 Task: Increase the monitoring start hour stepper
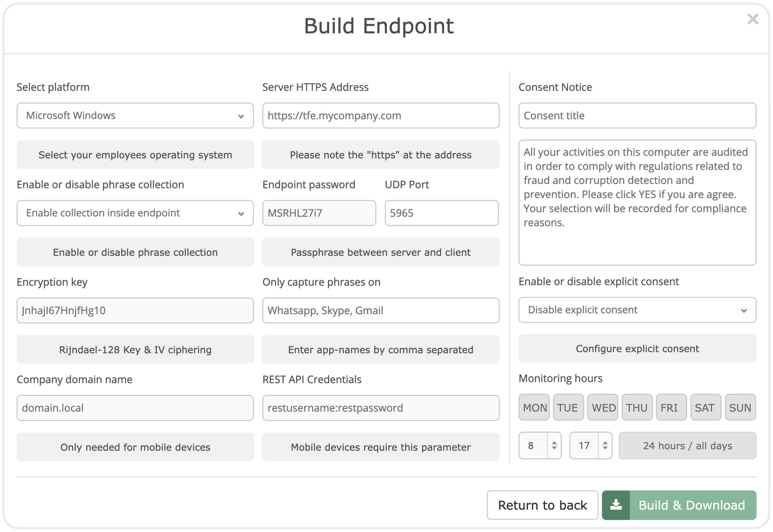(x=554, y=442)
